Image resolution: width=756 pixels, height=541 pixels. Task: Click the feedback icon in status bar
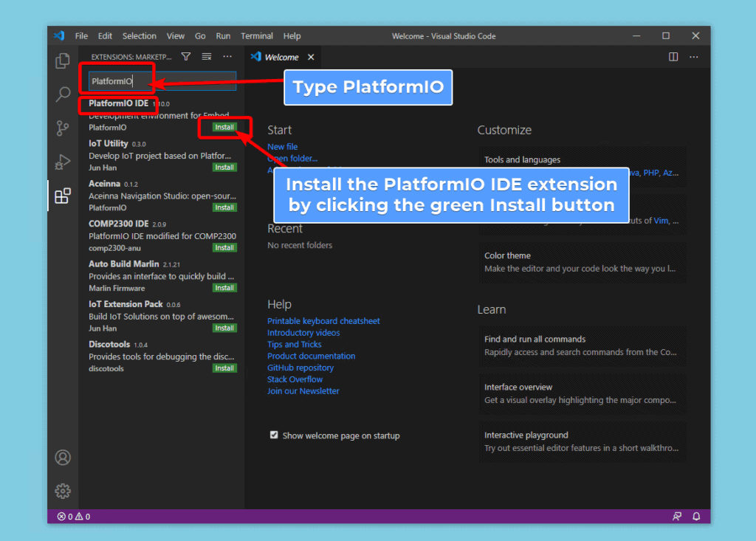tap(677, 517)
